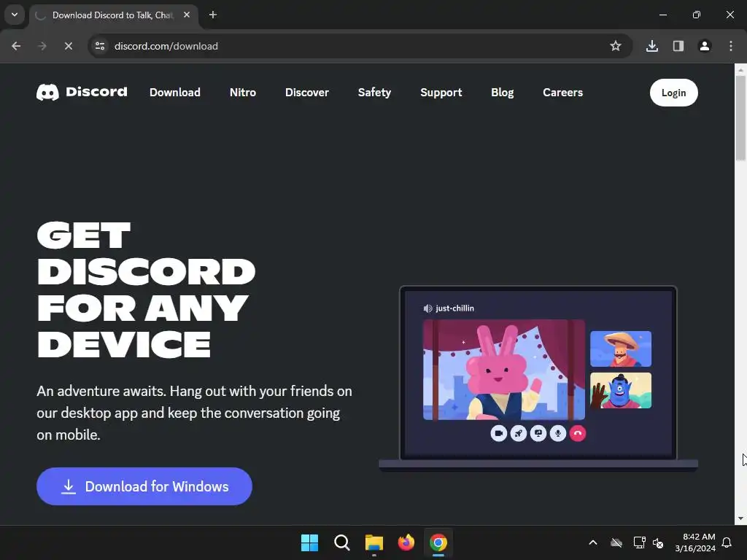This screenshot has width=747, height=560.
Task: Click the rocket icon in laptop illustration
Action: tap(519, 433)
